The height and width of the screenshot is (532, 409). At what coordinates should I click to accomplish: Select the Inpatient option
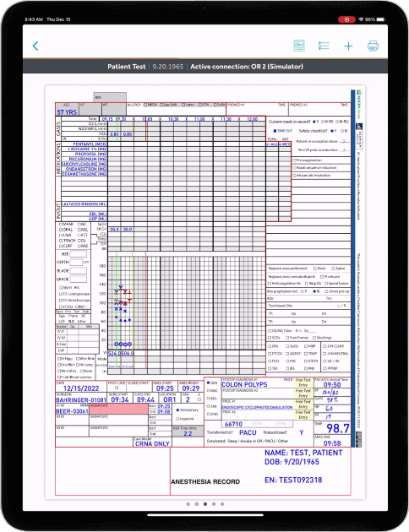coord(177,419)
